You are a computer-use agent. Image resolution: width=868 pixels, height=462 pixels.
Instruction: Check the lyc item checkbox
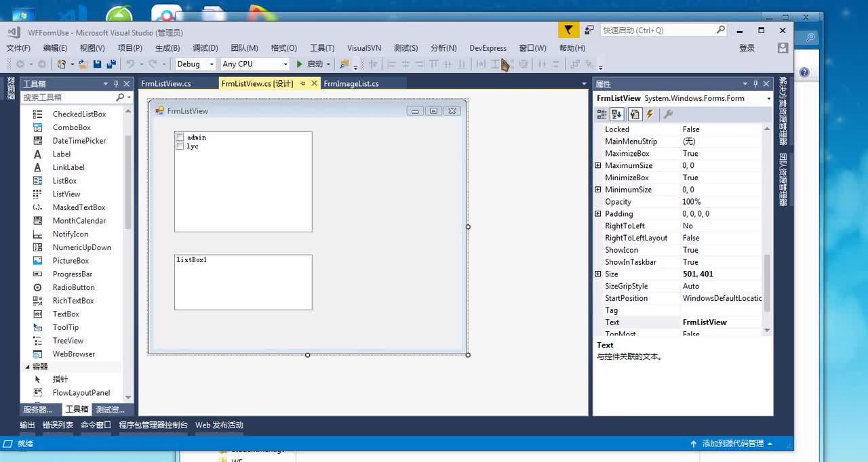[x=180, y=146]
